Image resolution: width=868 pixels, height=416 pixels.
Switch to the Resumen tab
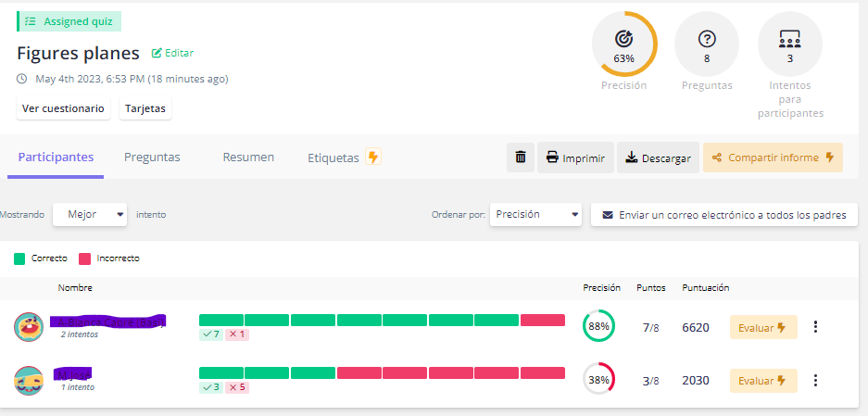point(248,158)
